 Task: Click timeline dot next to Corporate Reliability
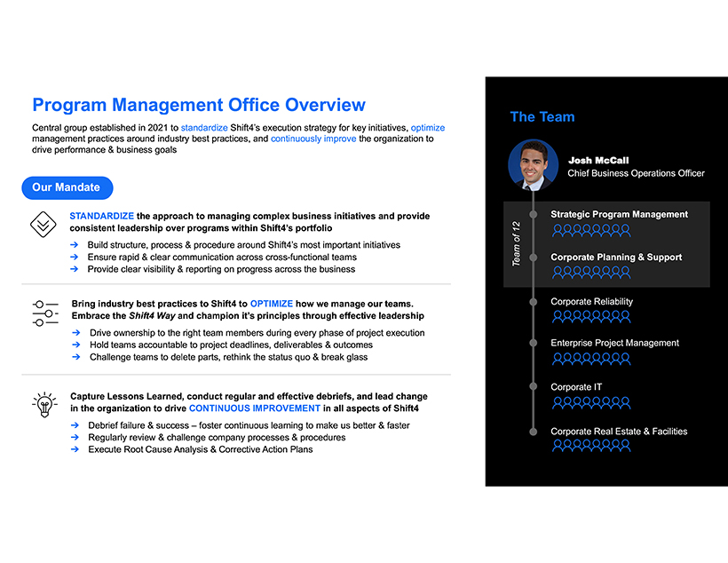pyautogui.click(x=534, y=302)
